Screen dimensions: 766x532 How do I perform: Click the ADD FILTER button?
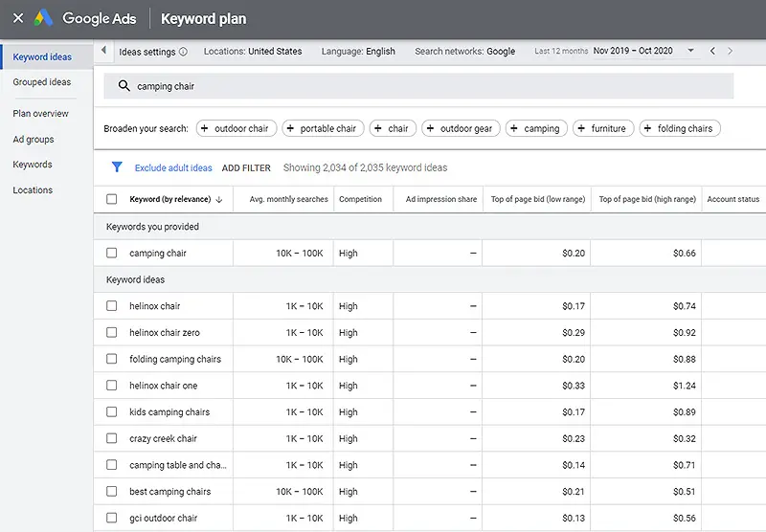(x=246, y=167)
